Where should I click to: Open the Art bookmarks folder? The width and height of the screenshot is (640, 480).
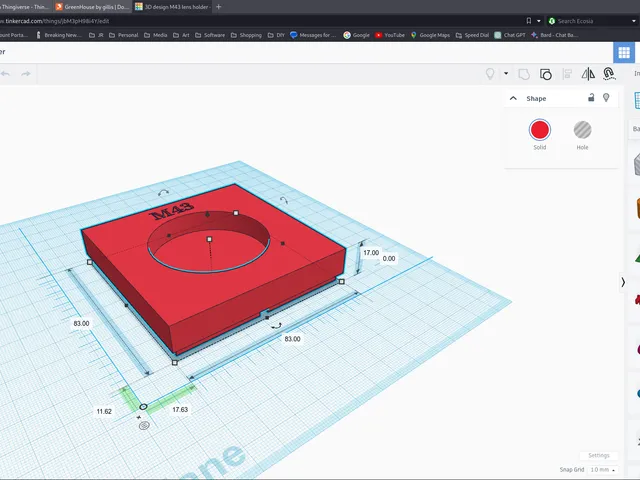[181, 35]
